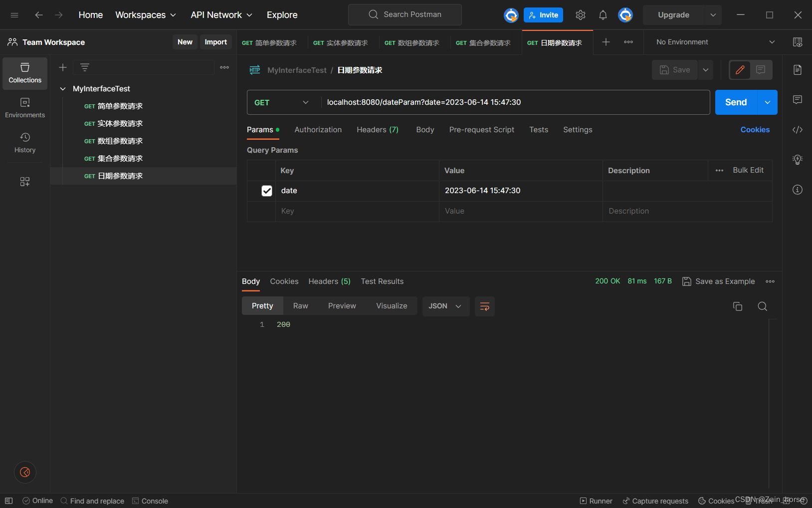This screenshot has height=508, width=812.
Task: Open the No Environment selector
Action: click(x=715, y=42)
